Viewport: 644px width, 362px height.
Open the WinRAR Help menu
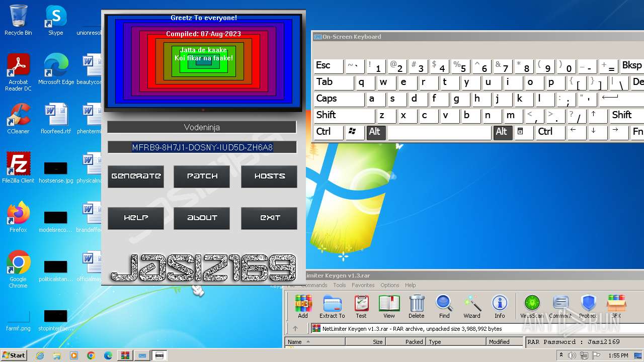pos(411,285)
